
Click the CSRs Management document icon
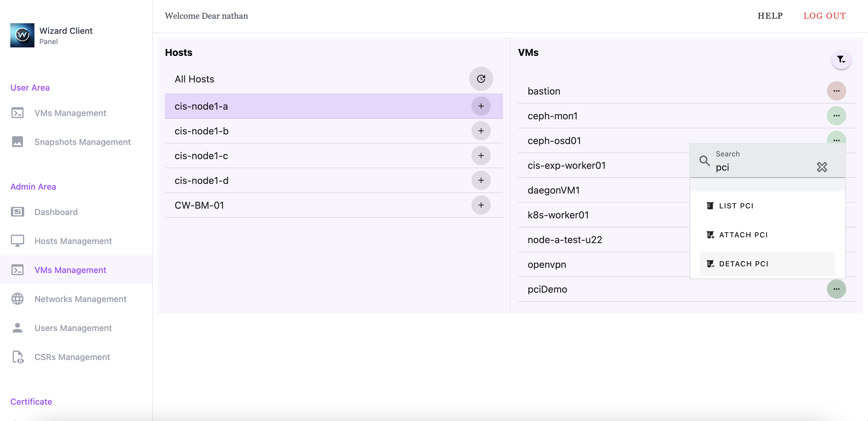click(18, 357)
